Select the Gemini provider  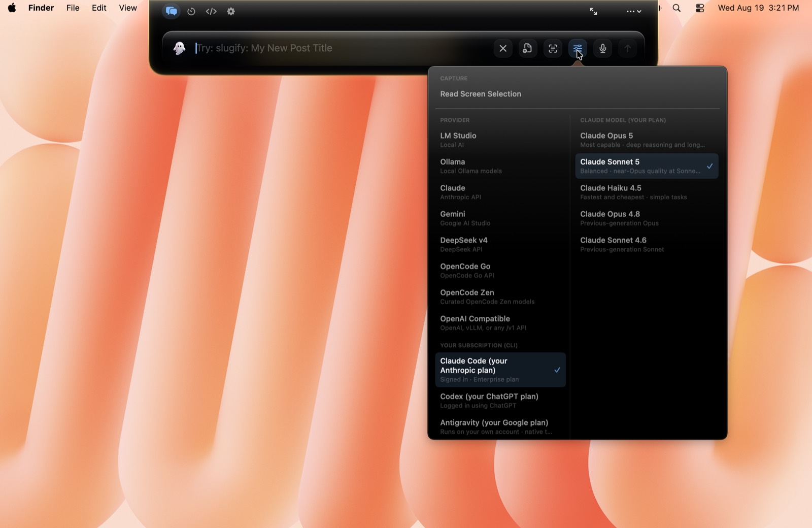[x=500, y=218]
